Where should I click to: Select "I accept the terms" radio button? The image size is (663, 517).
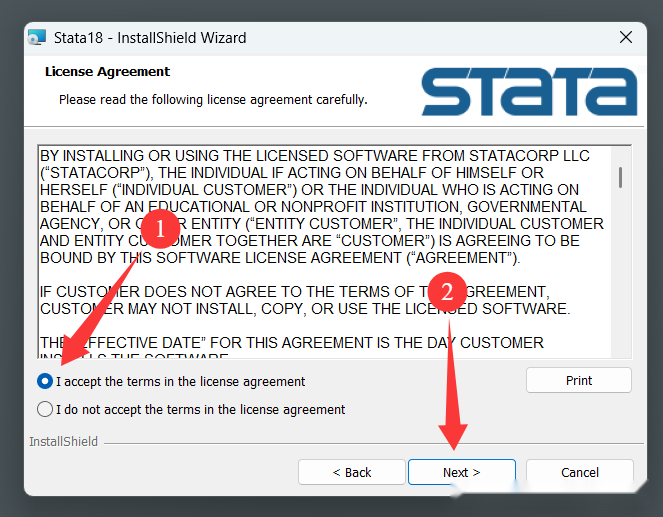tap(45, 381)
